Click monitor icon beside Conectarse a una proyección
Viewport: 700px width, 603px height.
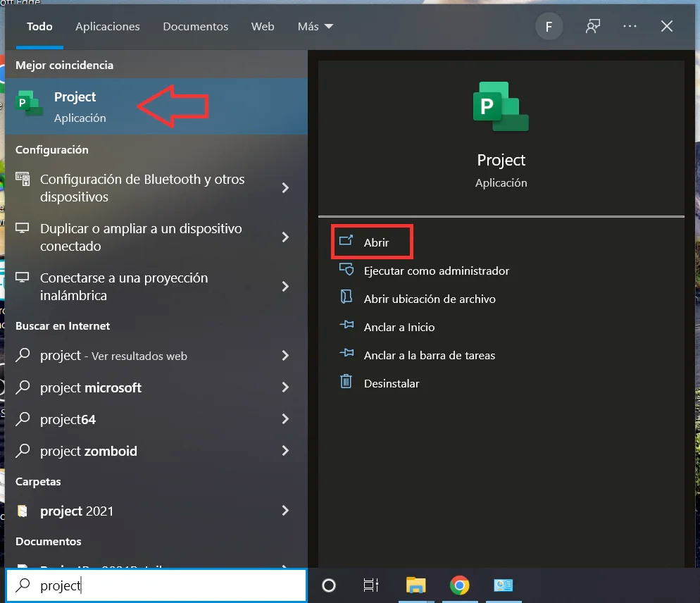click(23, 278)
